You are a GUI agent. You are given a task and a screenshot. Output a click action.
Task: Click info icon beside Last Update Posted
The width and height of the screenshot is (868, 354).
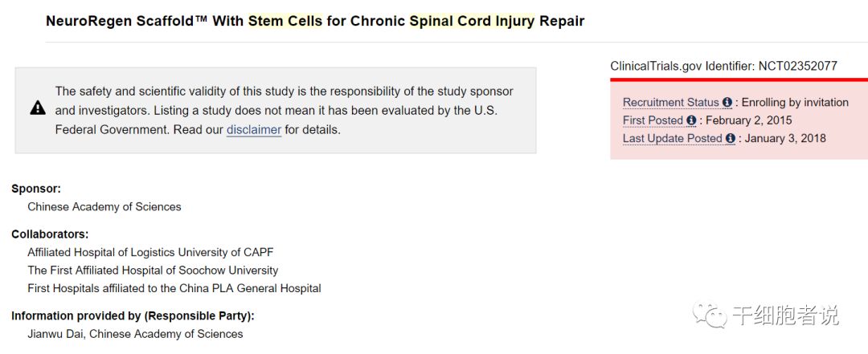point(731,138)
